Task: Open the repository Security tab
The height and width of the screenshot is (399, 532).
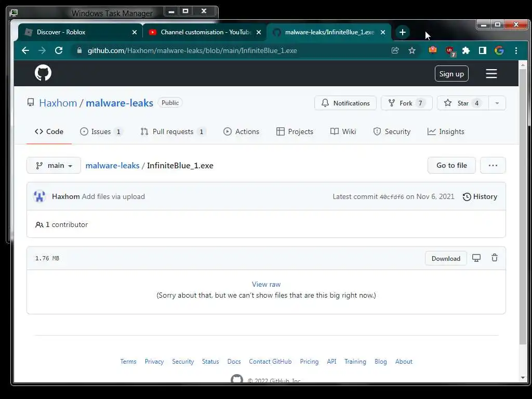Action: (392, 131)
